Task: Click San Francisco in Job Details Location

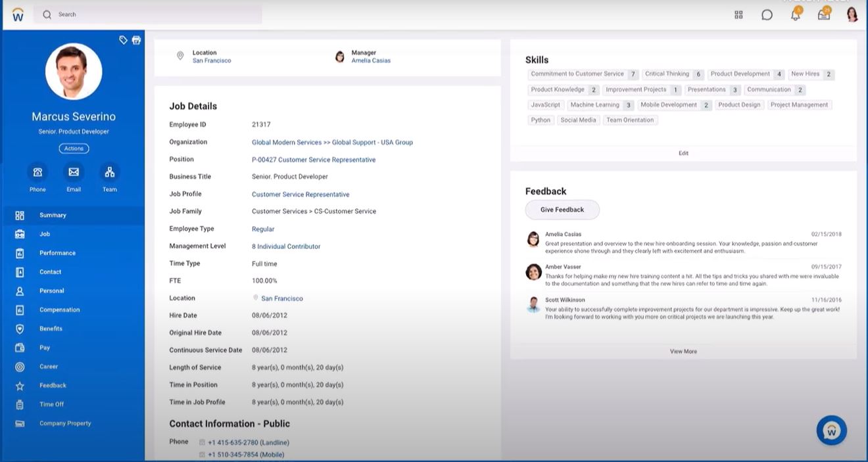Action: coord(282,298)
